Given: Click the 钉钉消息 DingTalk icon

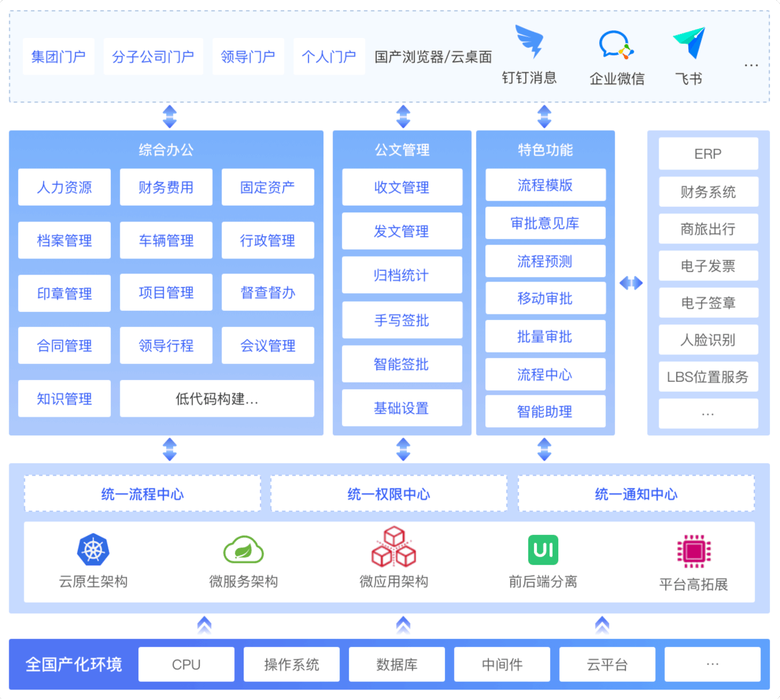Looking at the screenshot, I should (529, 41).
